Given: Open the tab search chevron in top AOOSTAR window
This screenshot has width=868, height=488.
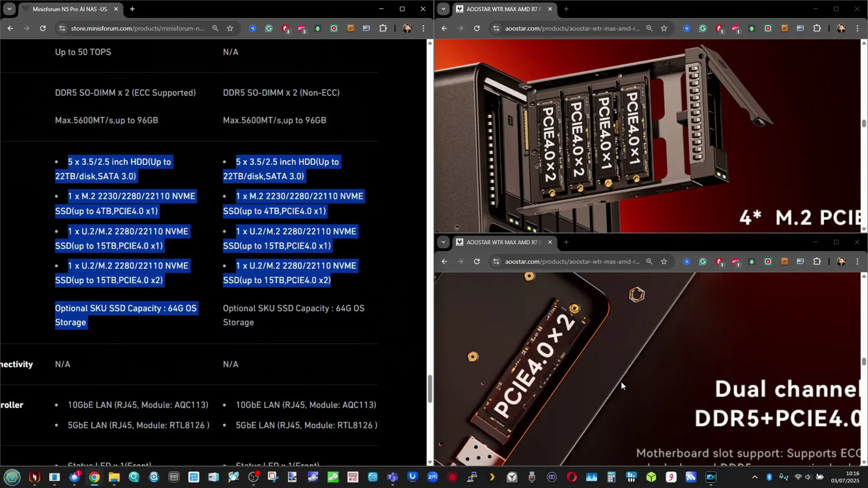Looking at the screenshot, I should pyautogui.click(x=443, y=9).
